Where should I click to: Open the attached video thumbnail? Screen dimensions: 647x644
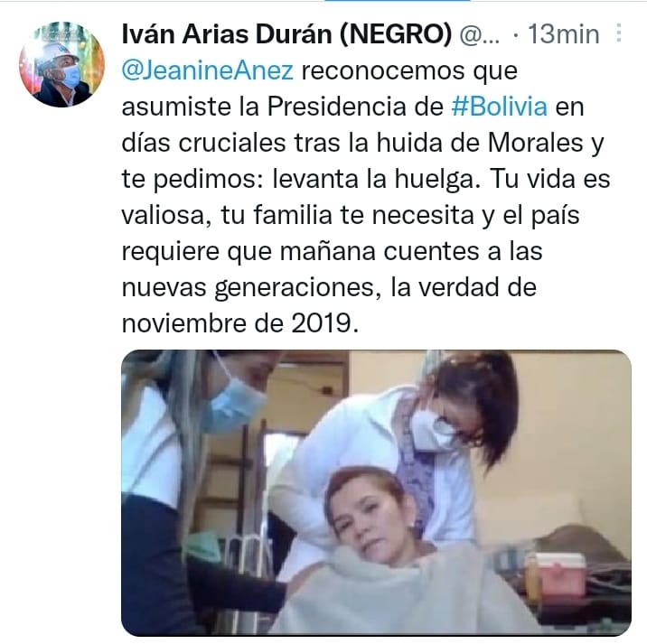[x=376, y=493]
